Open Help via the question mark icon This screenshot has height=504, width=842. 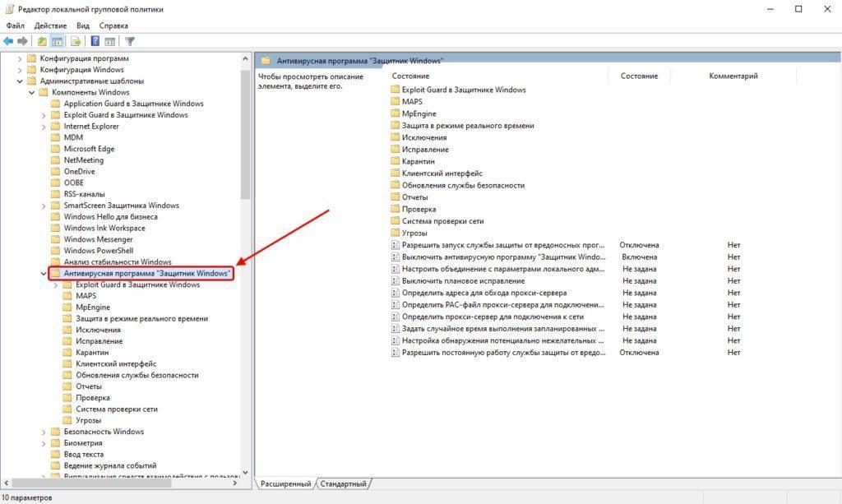95,41
